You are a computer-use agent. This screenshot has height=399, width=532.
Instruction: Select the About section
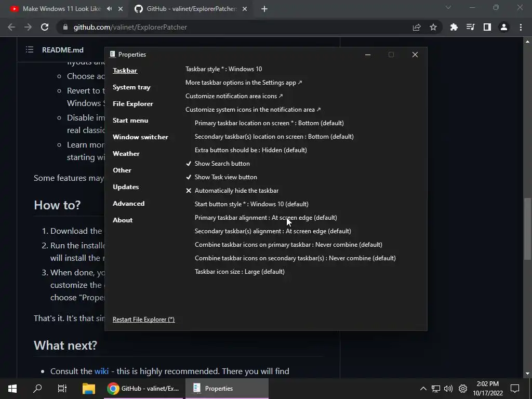[123, 220]
